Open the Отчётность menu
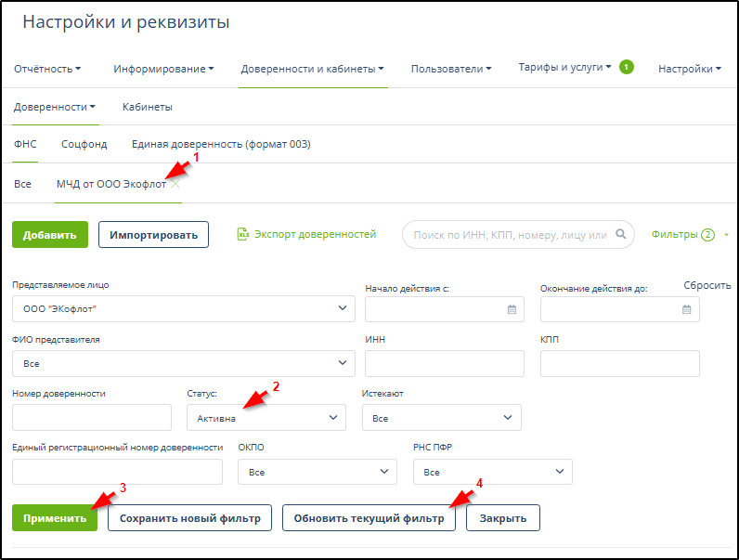 pos(47,69)
